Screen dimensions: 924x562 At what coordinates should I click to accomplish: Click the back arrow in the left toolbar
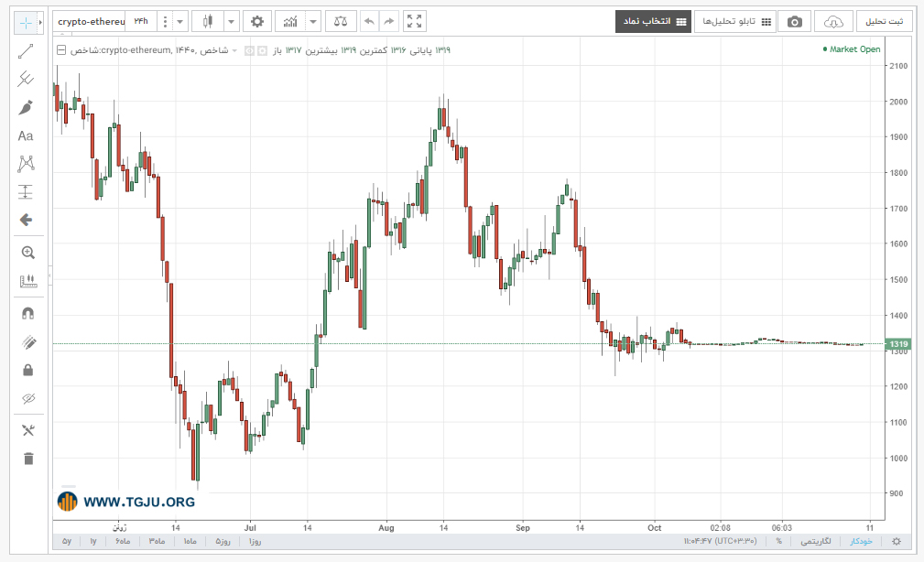click(26, 220)
